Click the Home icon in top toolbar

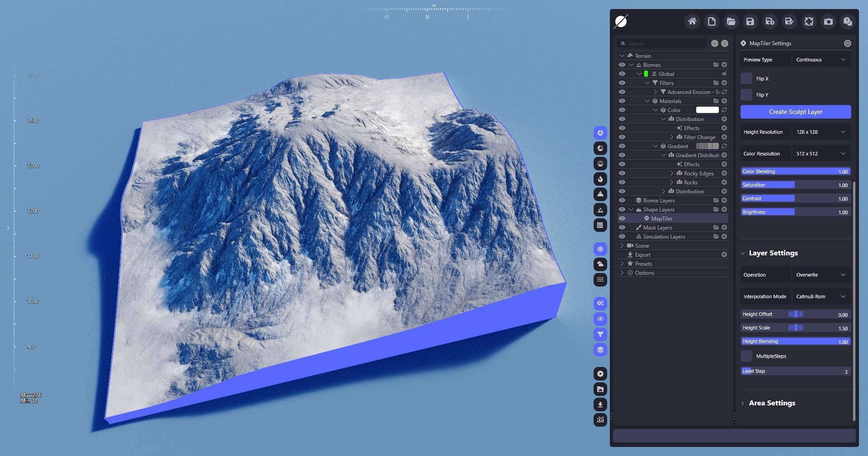pos(692,21)
